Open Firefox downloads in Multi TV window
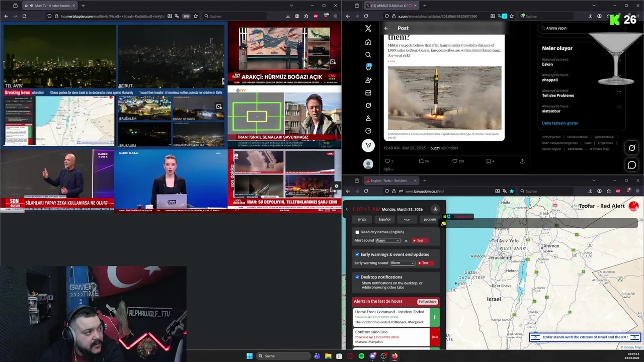This screenshot has width=644, height=362. (x=288, y=16)
